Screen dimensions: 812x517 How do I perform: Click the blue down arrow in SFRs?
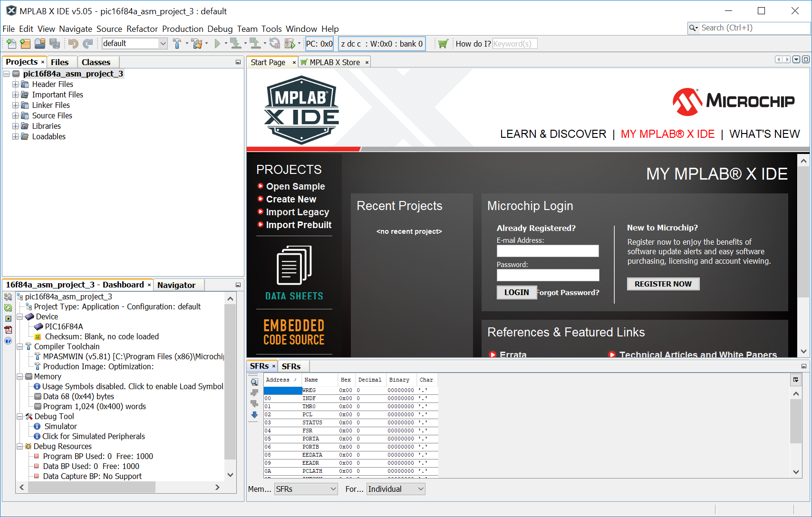[254, 415]
